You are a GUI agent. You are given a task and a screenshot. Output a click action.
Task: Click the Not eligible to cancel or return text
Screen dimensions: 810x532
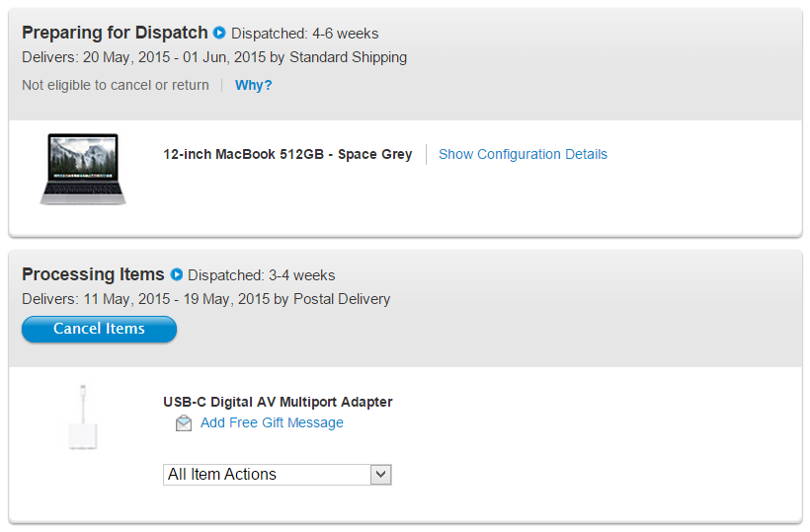116,85
